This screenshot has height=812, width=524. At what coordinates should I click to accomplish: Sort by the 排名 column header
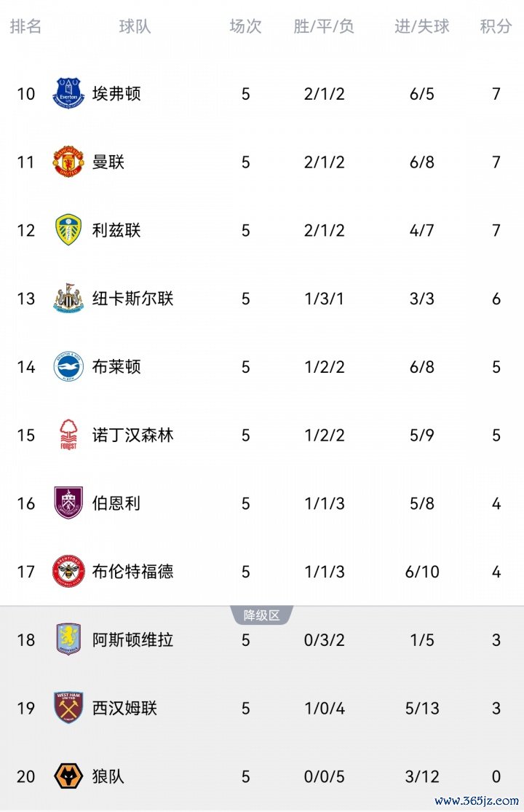pos(25,26)
